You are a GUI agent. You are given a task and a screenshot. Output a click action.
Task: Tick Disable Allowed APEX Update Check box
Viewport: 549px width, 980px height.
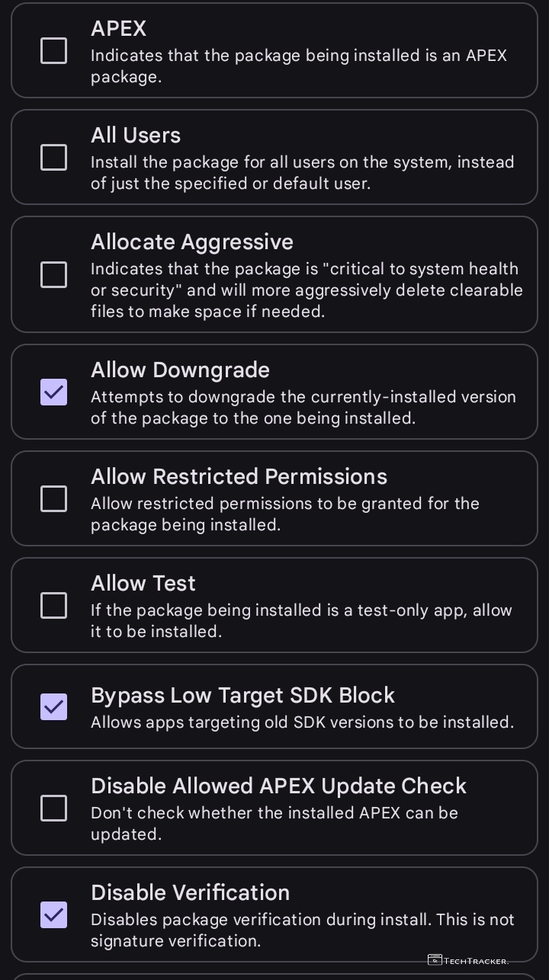[53, 809]
